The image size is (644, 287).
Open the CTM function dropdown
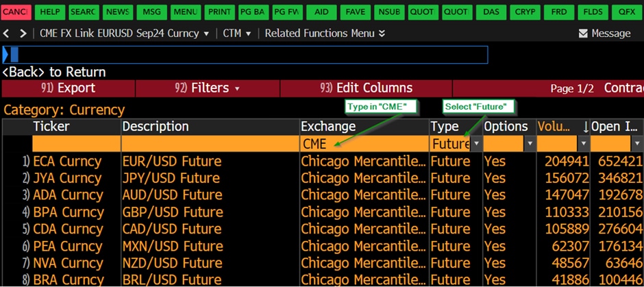pos(237,34)
